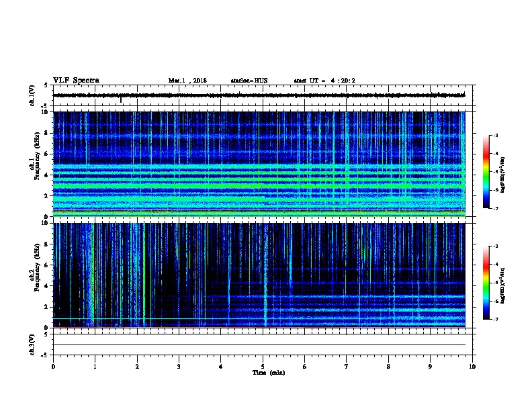This screenshot has width=532, height=411.
Task: Click time axis tick label "7"
Action: click(347, 367)
